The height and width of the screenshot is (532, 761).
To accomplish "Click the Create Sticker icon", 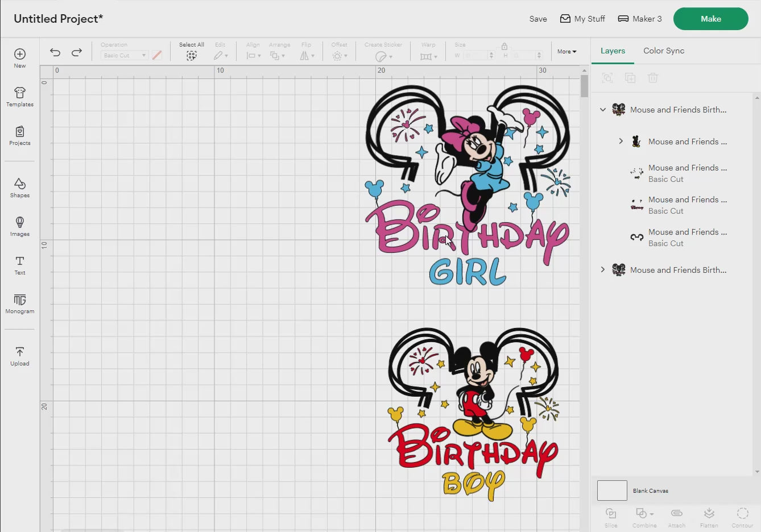I will pos(381,56).
